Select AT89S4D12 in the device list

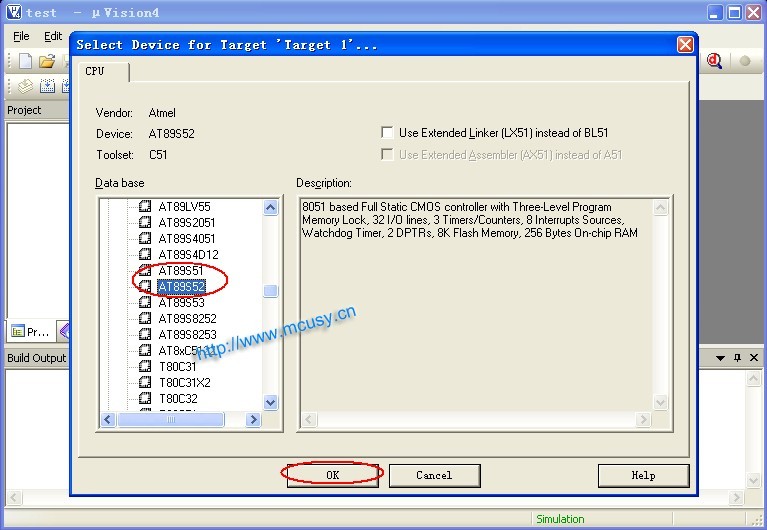click(x=188, y=255)
